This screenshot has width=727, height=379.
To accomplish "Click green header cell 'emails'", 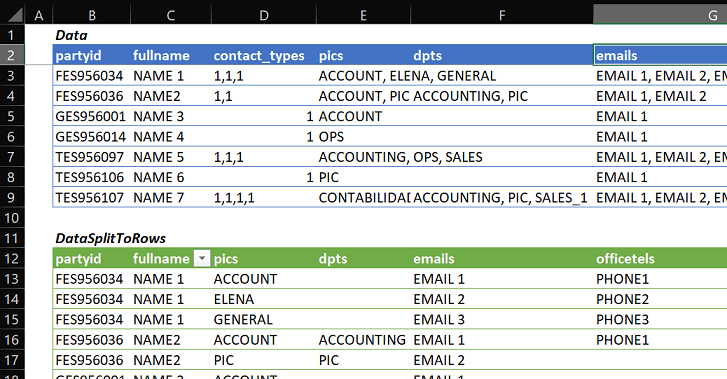I will [502, 258].
